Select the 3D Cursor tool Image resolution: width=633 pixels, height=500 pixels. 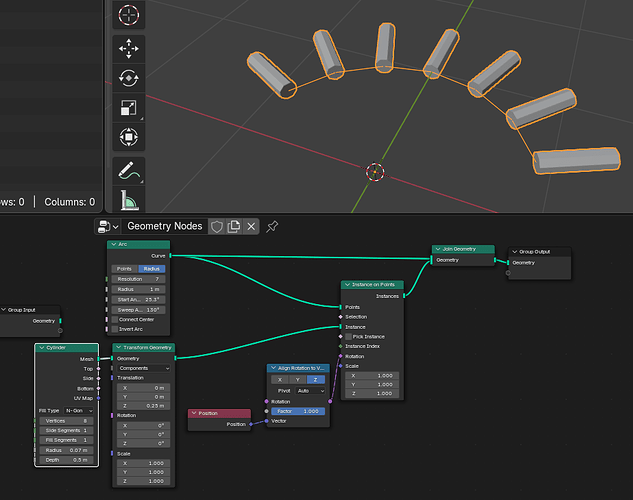128,15
